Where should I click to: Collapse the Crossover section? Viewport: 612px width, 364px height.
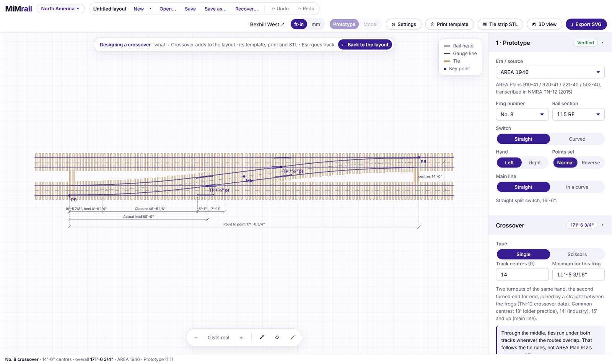[603, 225]
